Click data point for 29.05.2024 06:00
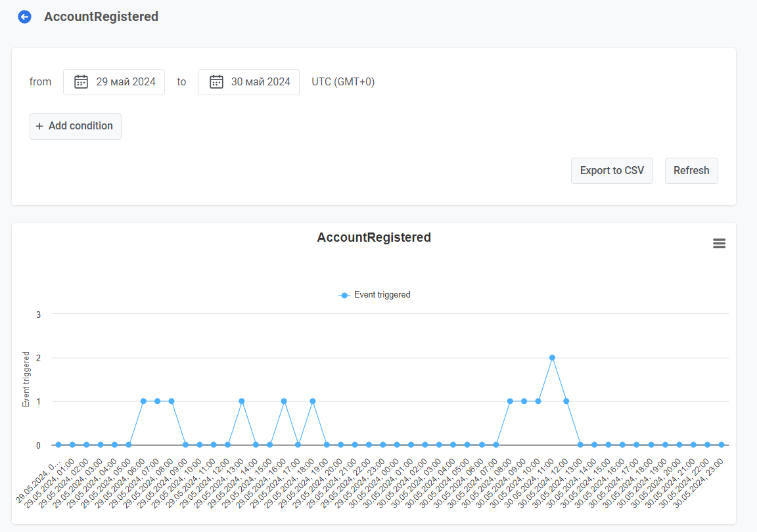 click(143, 401)
